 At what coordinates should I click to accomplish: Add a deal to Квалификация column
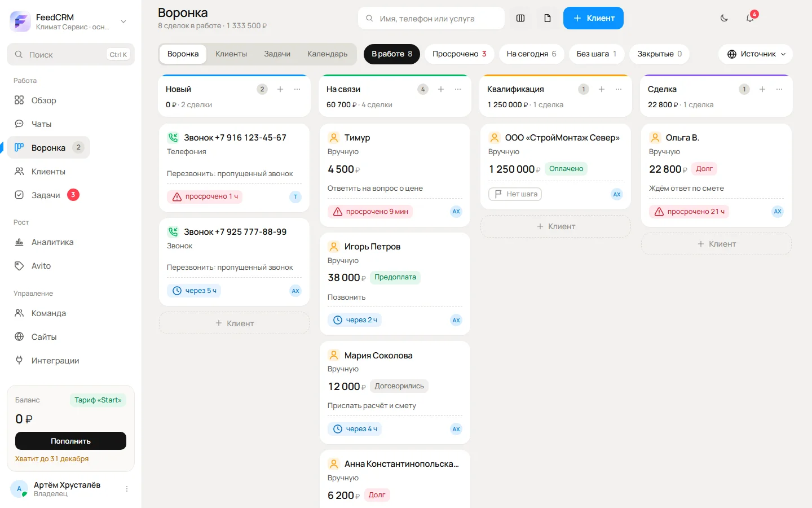pyautogui.click(x=602, y=89)
